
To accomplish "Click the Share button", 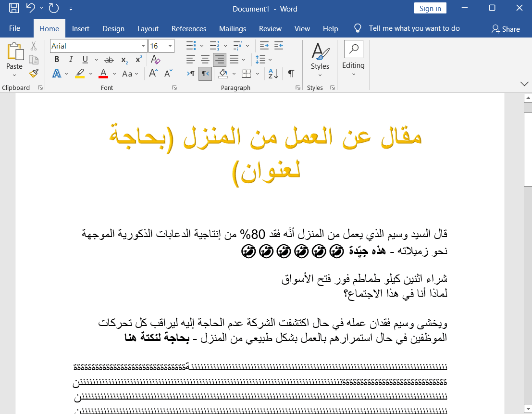I will pos(506,29).
